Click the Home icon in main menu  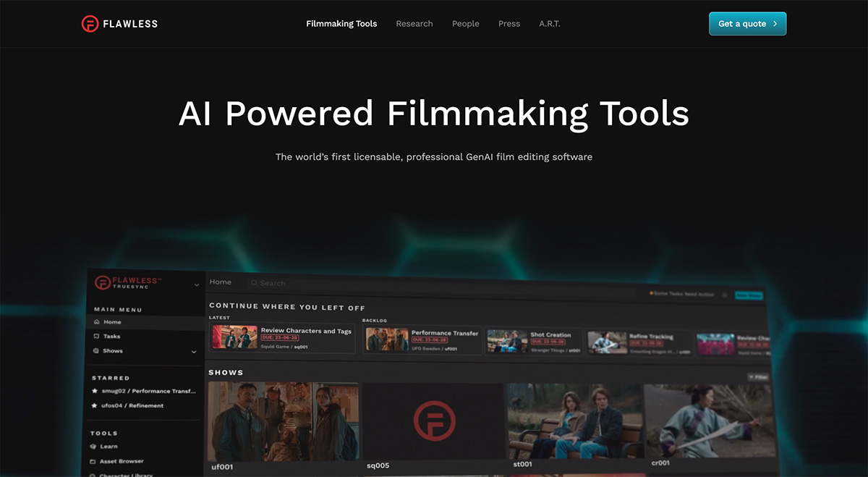tap(97, 322)
